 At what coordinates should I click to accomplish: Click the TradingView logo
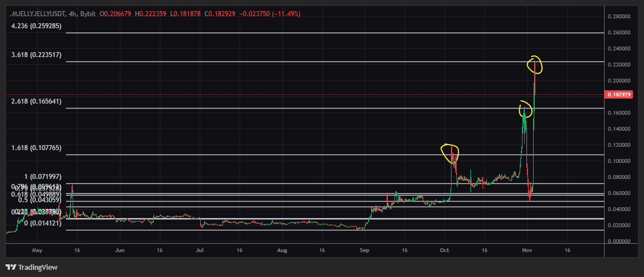(31, 268)
